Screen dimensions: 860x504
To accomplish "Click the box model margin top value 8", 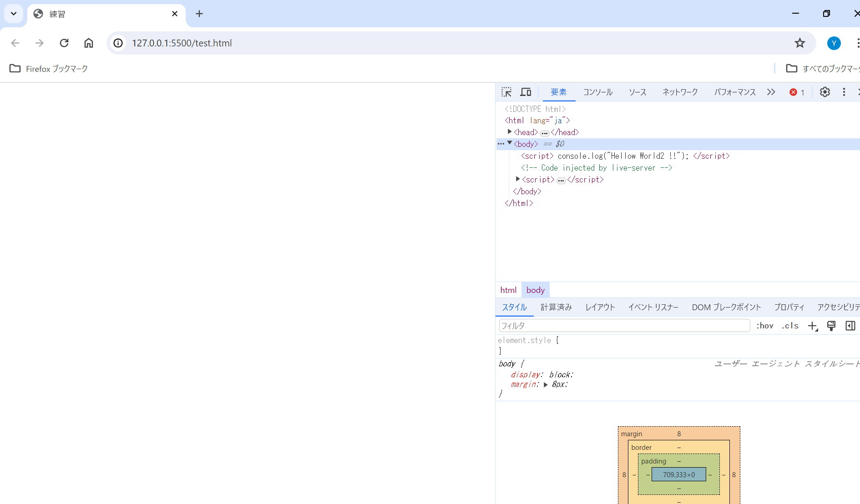I will (679, 434).
